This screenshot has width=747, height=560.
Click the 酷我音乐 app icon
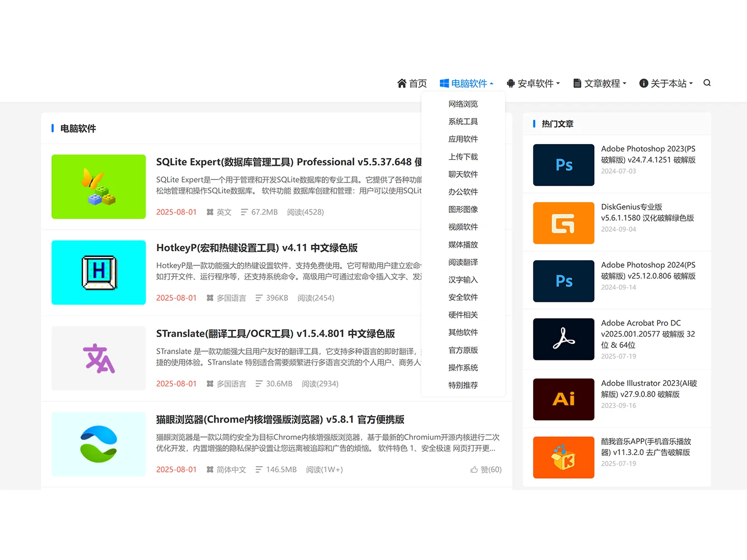pos(563,457)
